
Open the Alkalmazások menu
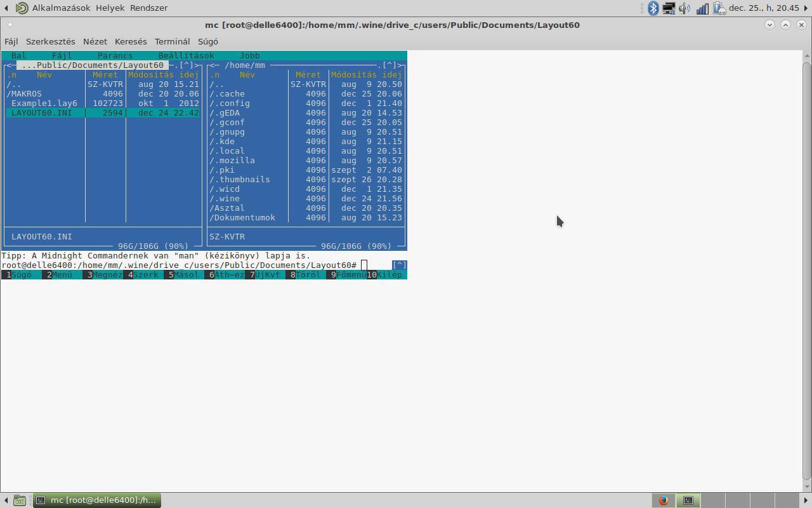click(62, 8)
